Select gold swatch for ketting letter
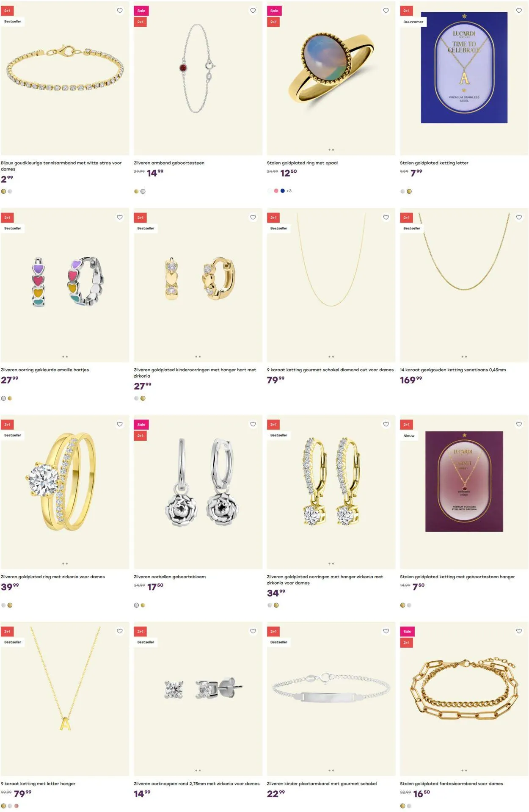The width and height of the screenshot is (529, 812). (x=409, y=191)
